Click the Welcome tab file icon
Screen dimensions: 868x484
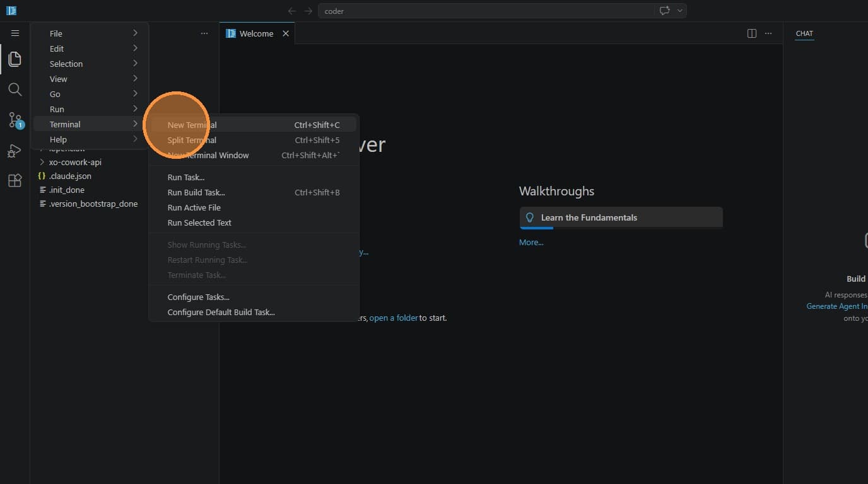tap(231, 33)
